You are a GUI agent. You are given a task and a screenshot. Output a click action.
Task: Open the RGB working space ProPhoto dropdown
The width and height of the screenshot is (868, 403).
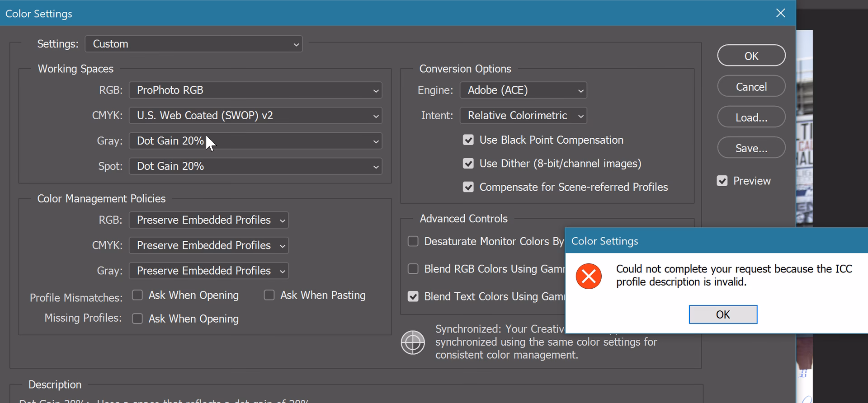point(255,90)
